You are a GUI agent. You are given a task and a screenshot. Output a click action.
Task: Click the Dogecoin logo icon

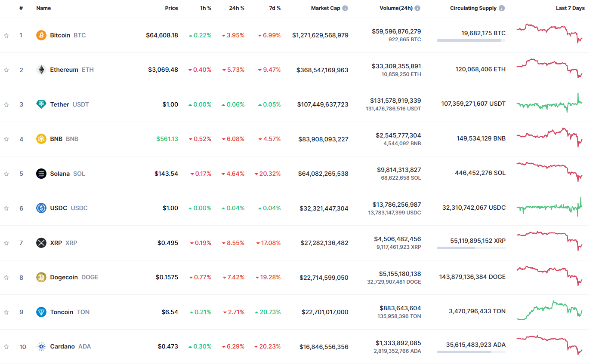pyautogui.click(x=41, y=277)
